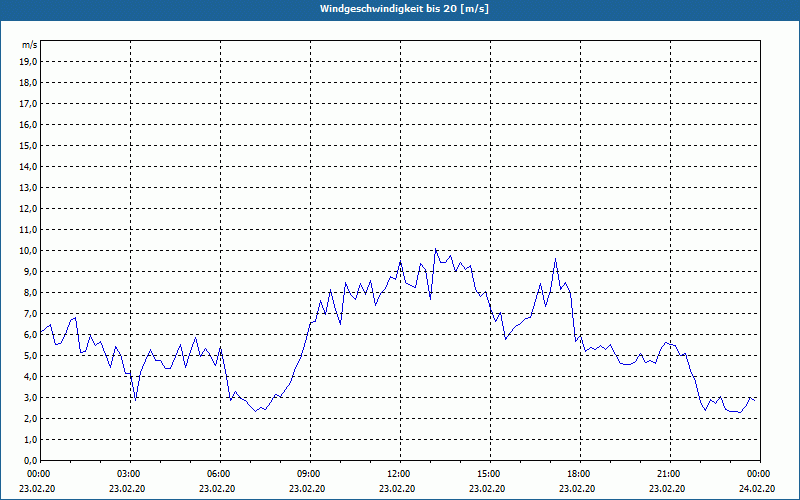The height and width of the screenshot is (500, 800).
Task: Click the '5,0' y-axis label
Action: pos(31,356)
